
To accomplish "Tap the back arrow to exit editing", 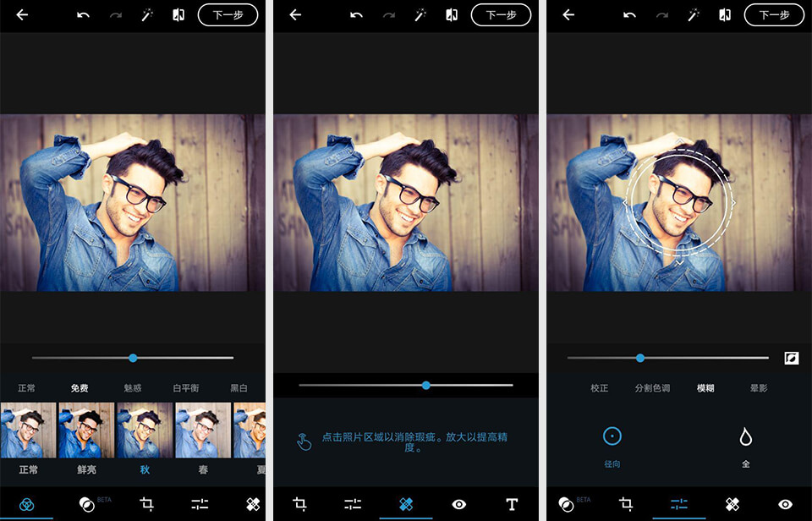I will [x=23, y=14].
